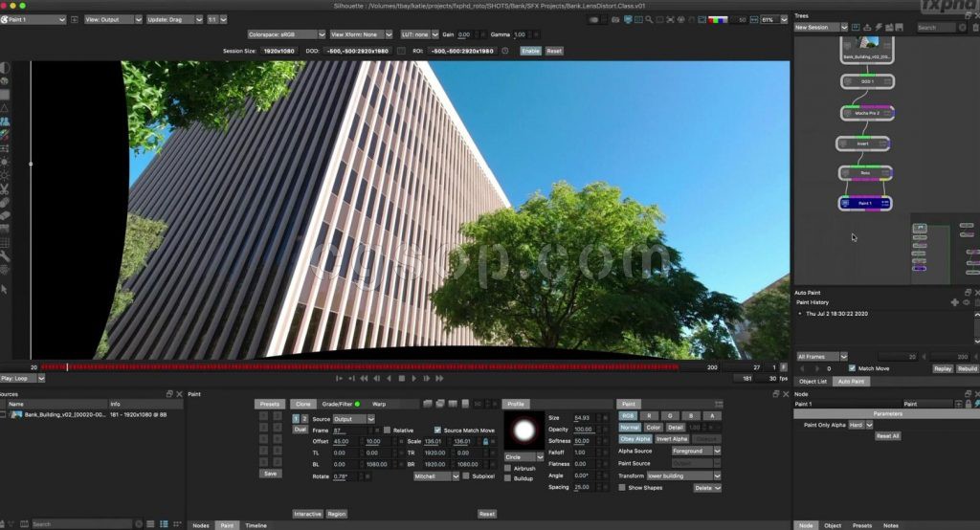This screenshot has width=980, height=530.
Task: Click the lightning bolt icon in Trees toolbar
Action: (879, 28)
